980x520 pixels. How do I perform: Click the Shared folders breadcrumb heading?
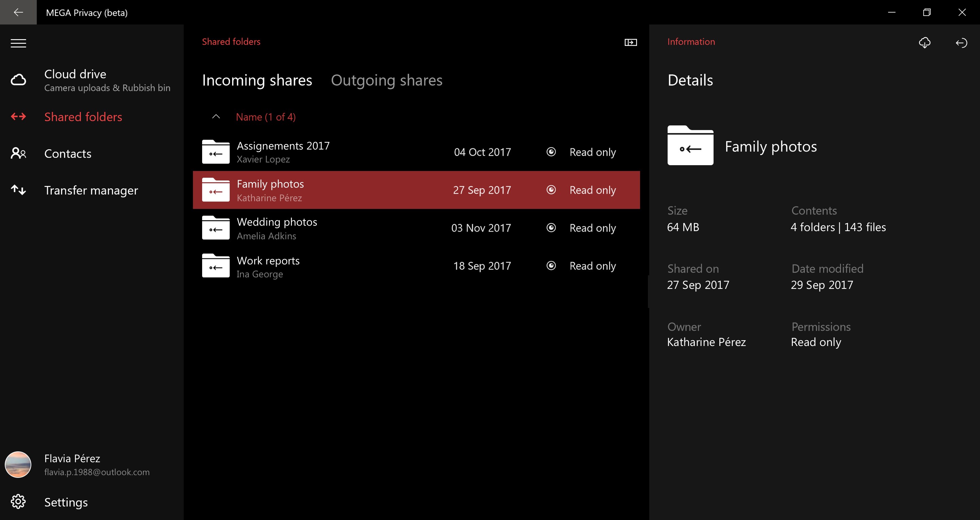click(x=231, y=42)
